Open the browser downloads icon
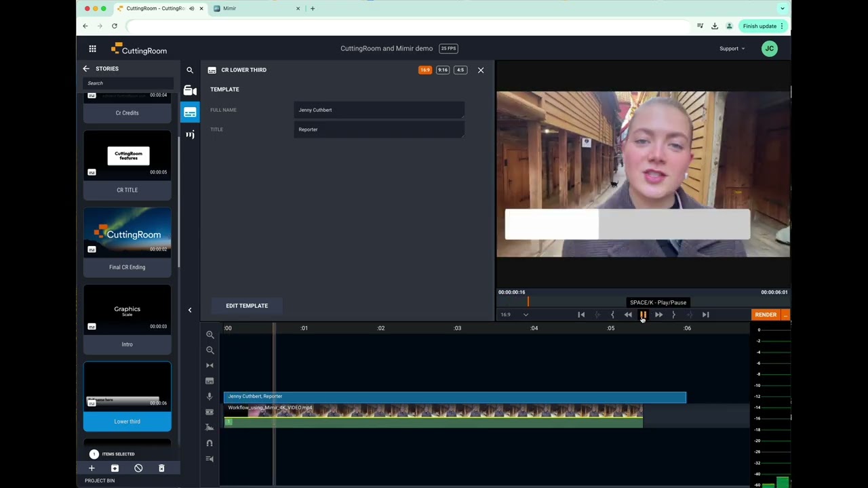The height and width of the screenshot is (488, 868). [x=715, y=26]
